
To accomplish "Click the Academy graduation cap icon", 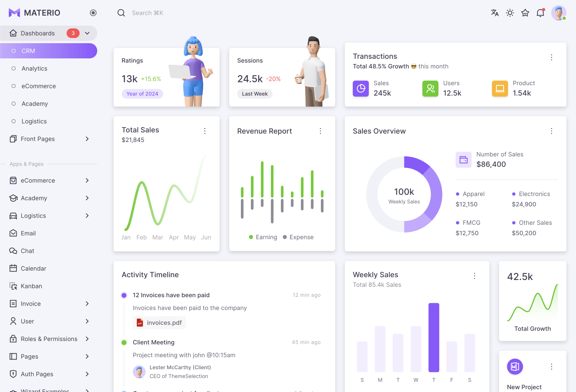I will click(13, 198).
